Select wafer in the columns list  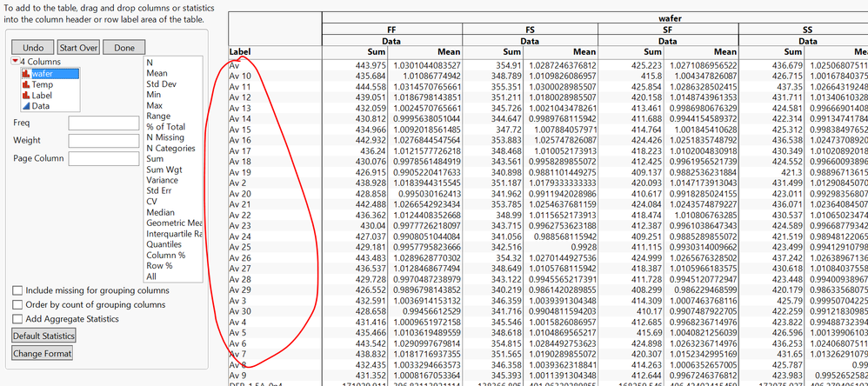(x=43, y=74)
